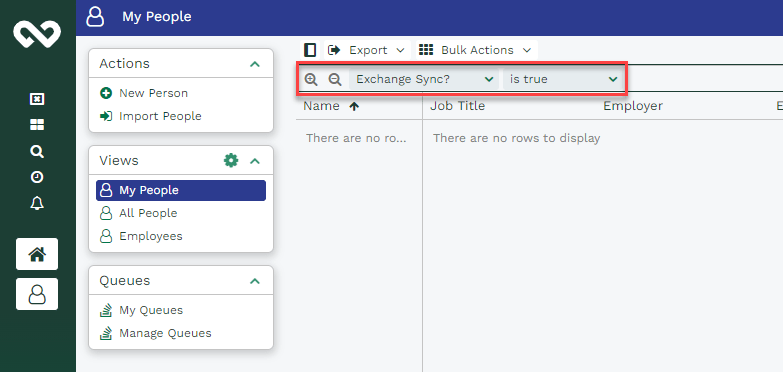This screenshot has width=783, height=372.
Task: Click the person icon in My People header
Action: (x=95, y=16)
